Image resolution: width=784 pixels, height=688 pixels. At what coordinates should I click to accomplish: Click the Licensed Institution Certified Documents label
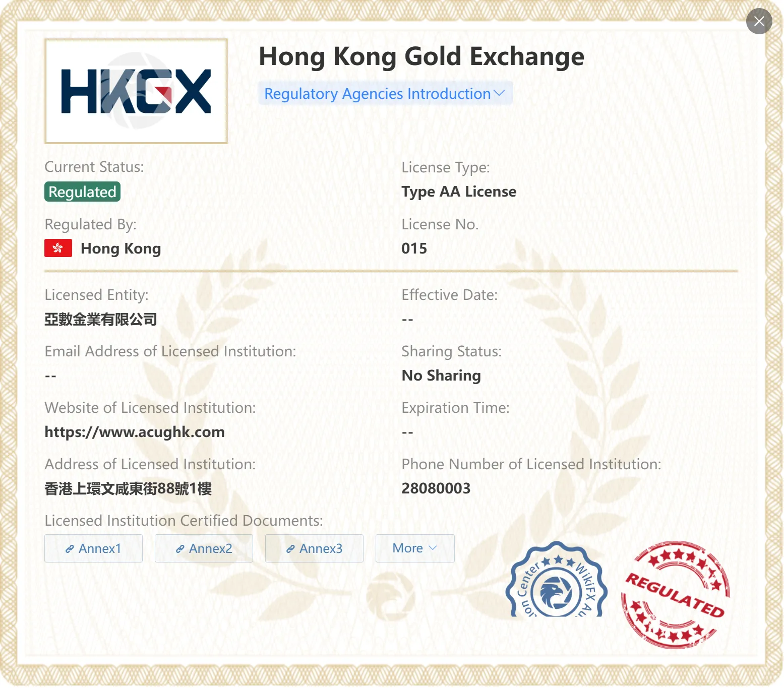click(184, 521)
